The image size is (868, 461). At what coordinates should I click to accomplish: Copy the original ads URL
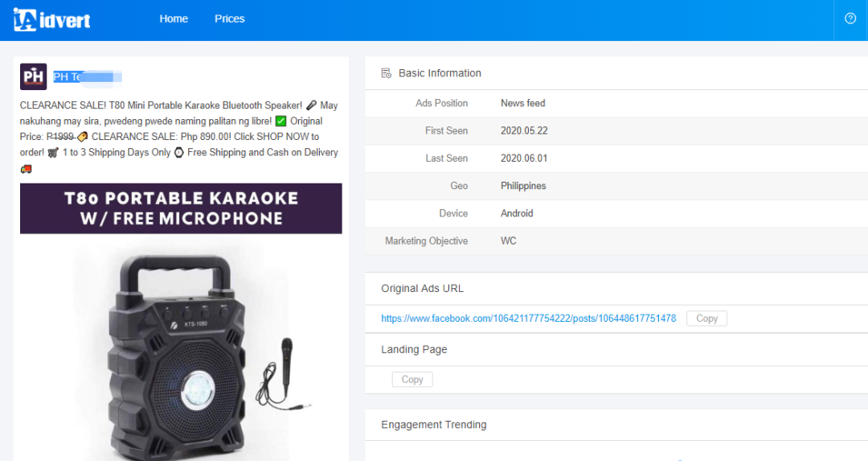706,319
